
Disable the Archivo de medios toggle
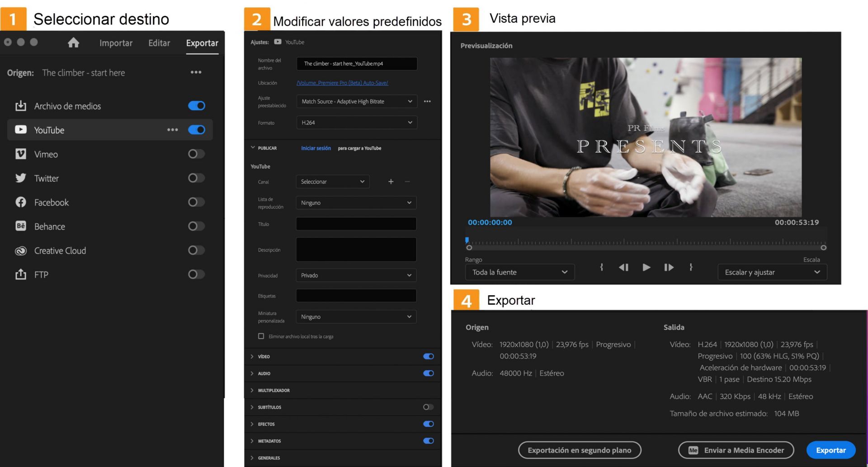click(196, 105)
